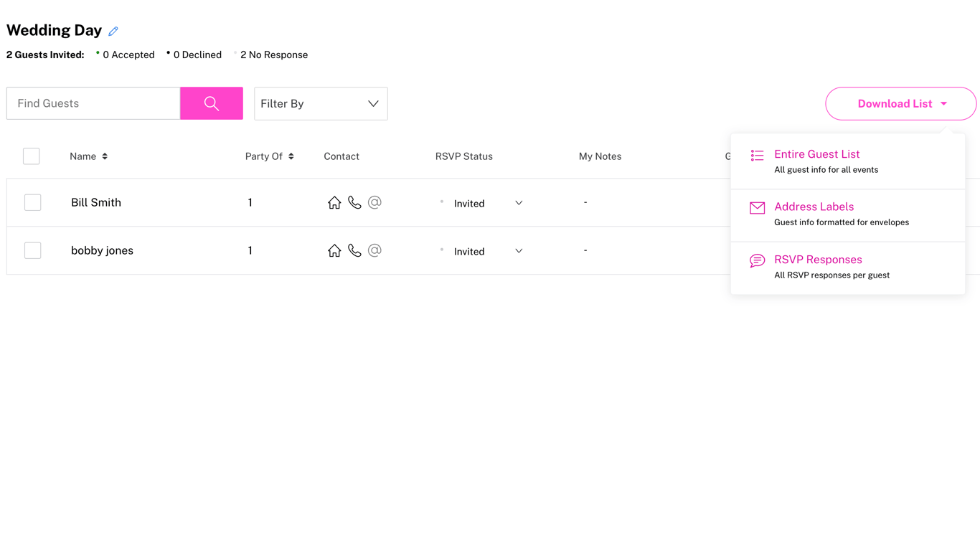This screenshot has width=980, height=535.
Task: Select the bobby jones row checkbox
Action: click(x=32, y=250)
